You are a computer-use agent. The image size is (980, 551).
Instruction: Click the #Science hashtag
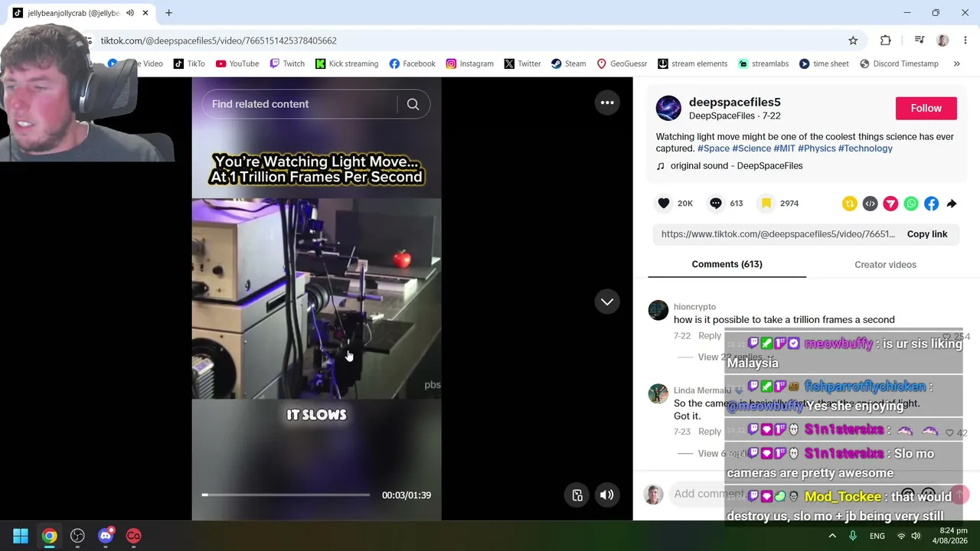tap(751, 148)
